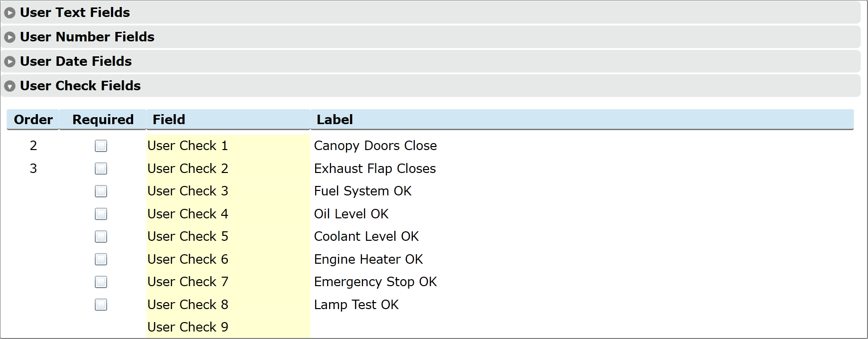868x339 pixels.
Task: Expand the User Date Fields section
Action: tap(76, 61)
